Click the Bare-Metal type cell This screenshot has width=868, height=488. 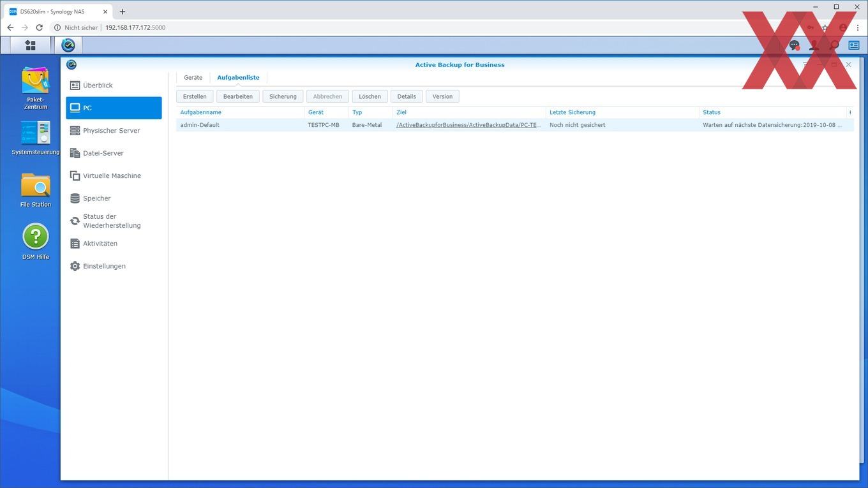point(367,125)
